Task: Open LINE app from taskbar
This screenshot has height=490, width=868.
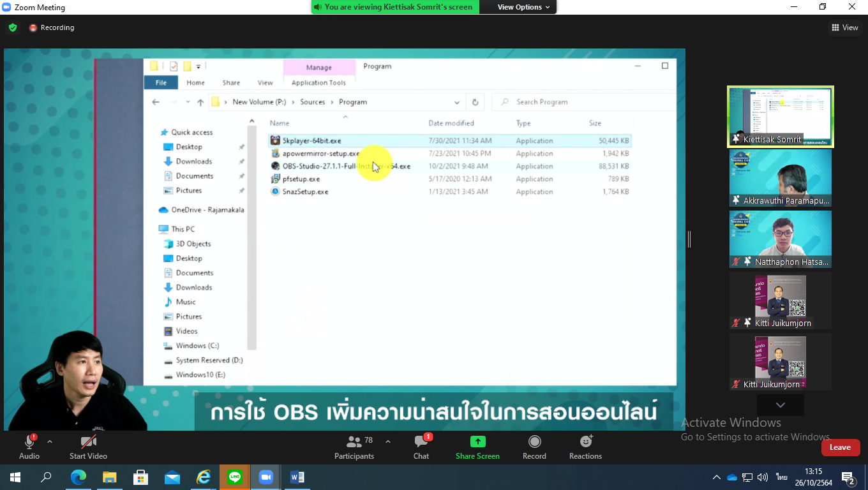Action: pos(235,477)
